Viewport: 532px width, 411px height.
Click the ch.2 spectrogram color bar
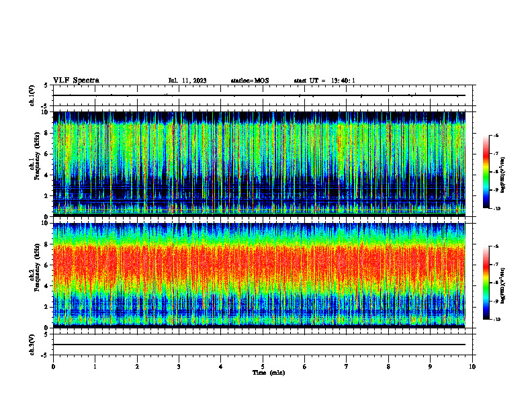486,283
